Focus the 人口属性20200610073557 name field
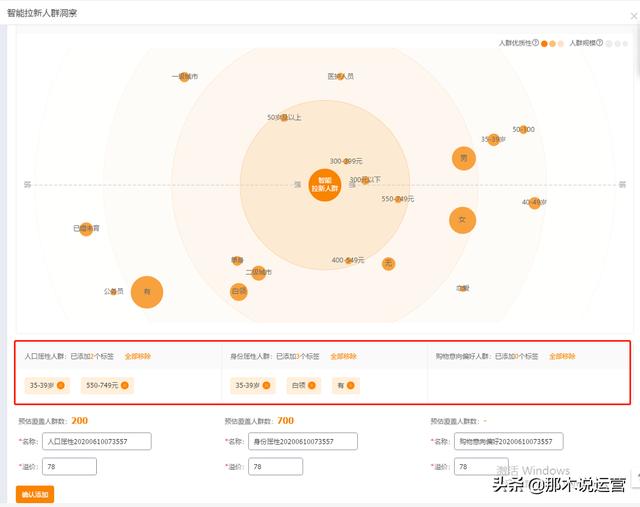This screenshot has width=640, height=507. (x=97, y=441)
